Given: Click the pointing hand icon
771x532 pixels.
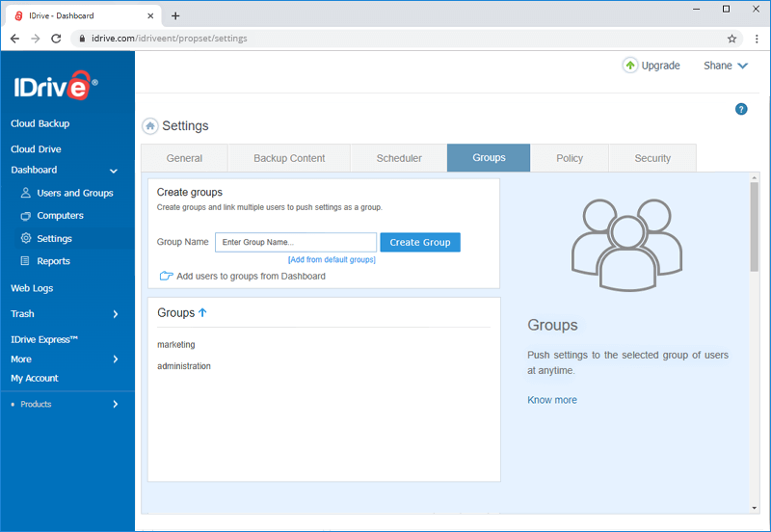Looking at the screenshot, I should 166,276.
